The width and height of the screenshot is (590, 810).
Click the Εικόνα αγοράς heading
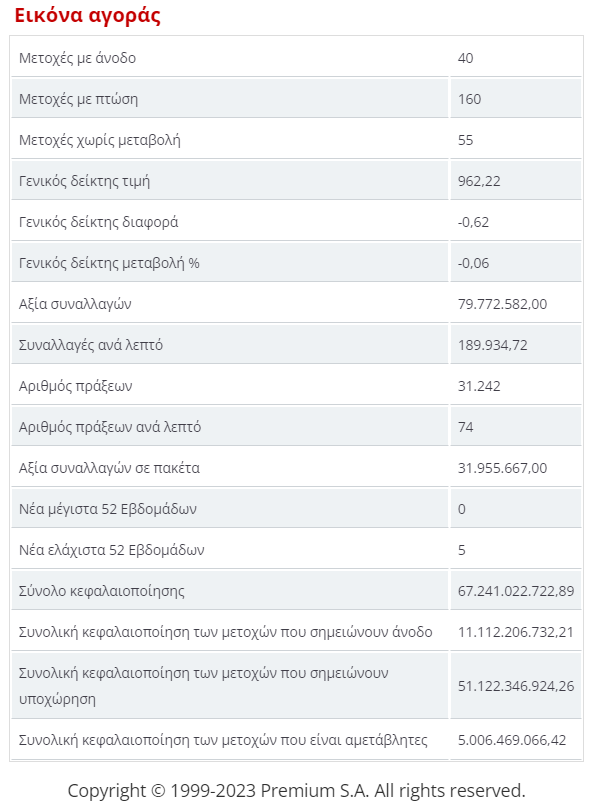coord(87,16)
